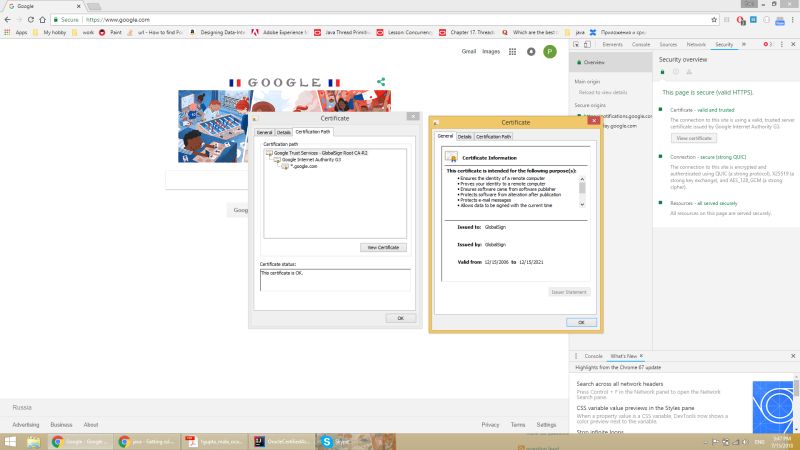The image size is (800, 450).
Task: Open Java Thread Primitives bookmark
Action: click(x=342, y=32)
